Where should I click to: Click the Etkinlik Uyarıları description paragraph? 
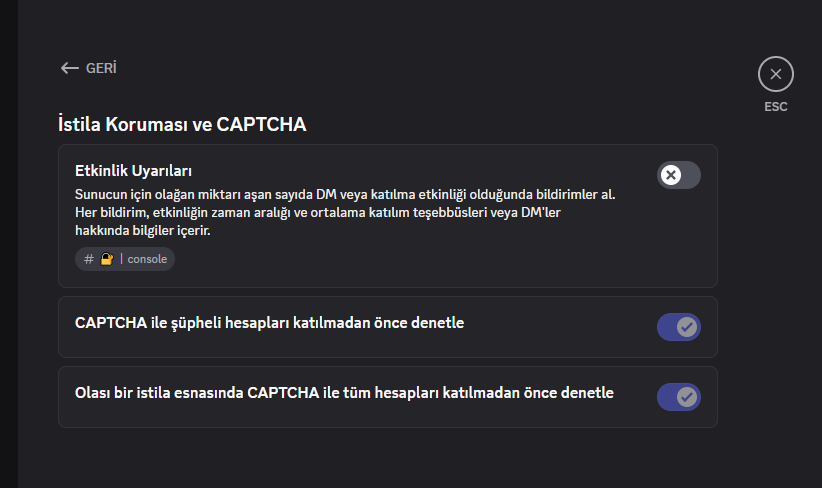tap(345, 212)
